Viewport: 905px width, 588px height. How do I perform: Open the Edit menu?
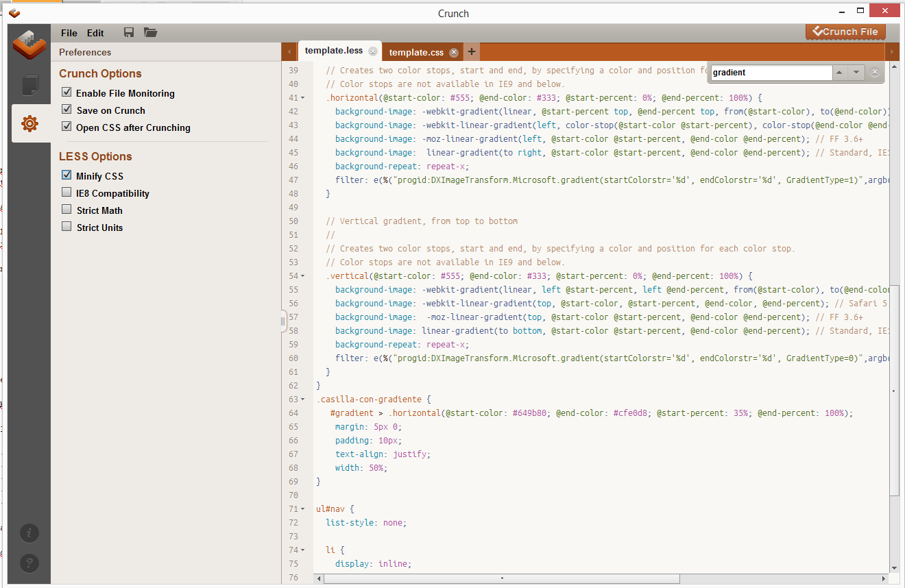click(x=95, y=33)
